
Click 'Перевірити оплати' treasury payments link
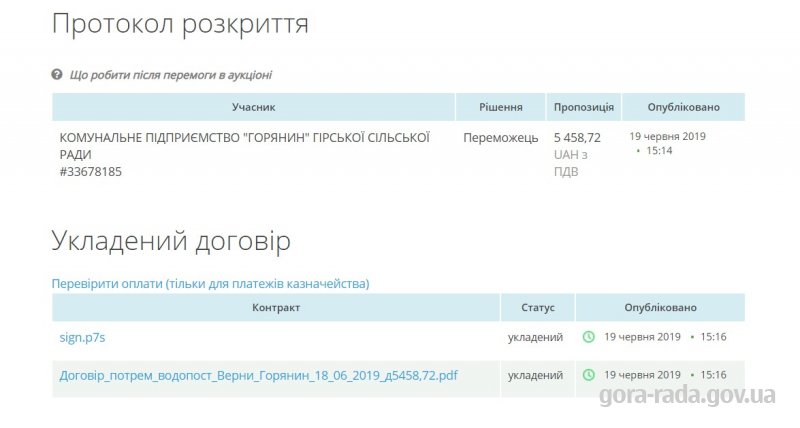tap(210, 284)
